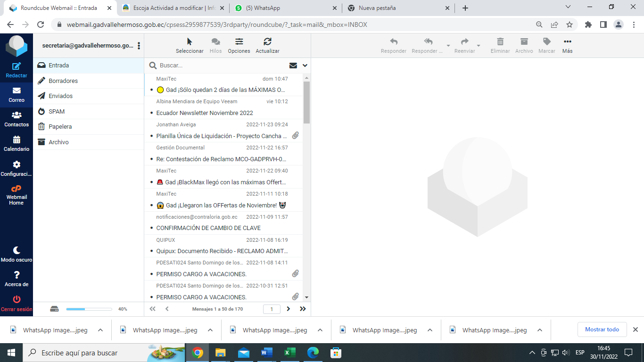Click the message list vertical scrollbar

[306, 102]
